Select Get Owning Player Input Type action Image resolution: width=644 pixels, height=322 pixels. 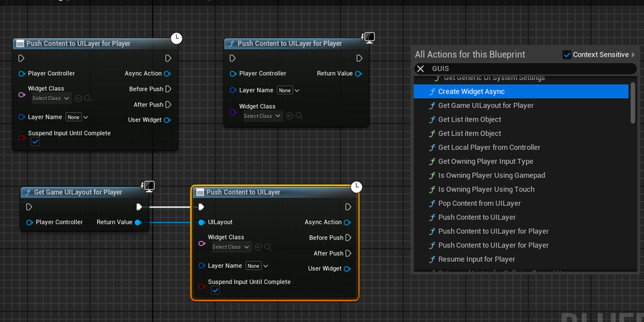[521, 162]
